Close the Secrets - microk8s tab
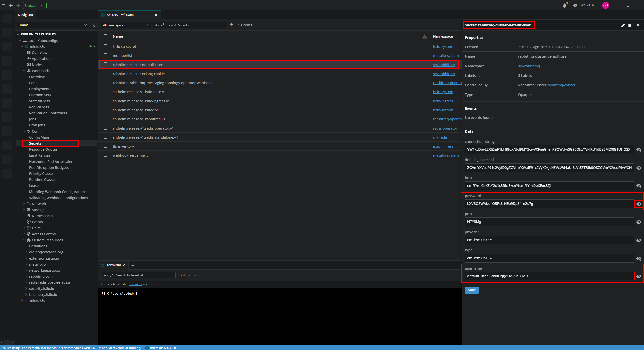This screenshot has width=644, height=350. click(156, 15)
